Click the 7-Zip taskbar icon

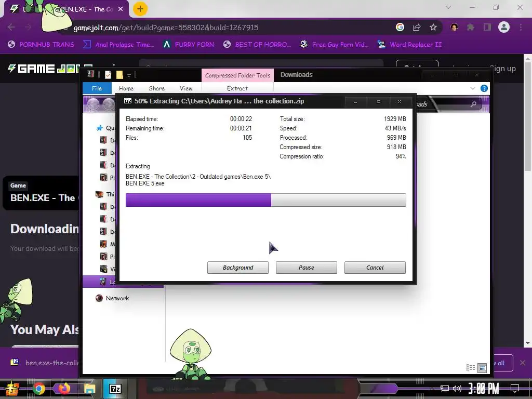(115, 389)
